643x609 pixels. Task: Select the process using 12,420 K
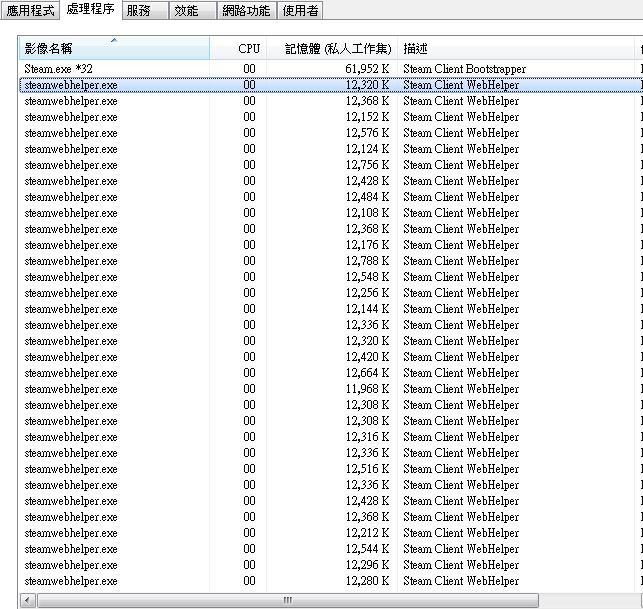pos(330,357)
